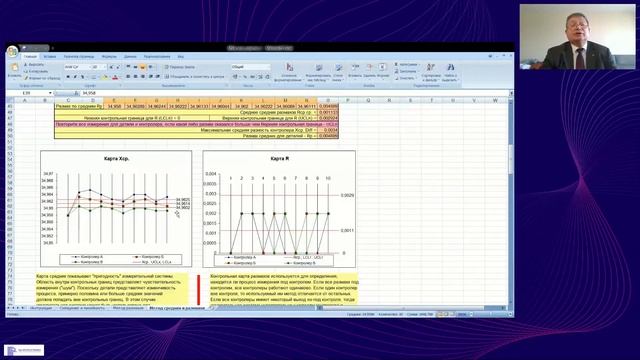Click the Clear (Очистить) button
The image size is (640, 360).
[407, 78]
